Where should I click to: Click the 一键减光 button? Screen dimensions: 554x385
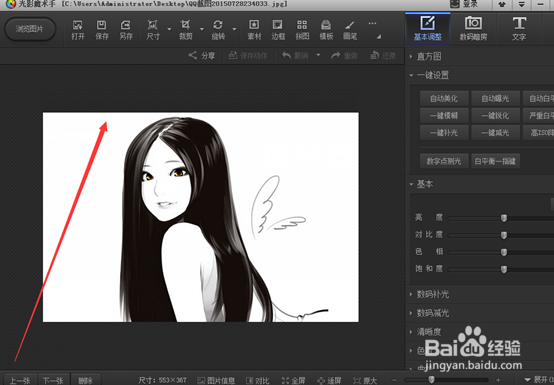coord(495,133)
